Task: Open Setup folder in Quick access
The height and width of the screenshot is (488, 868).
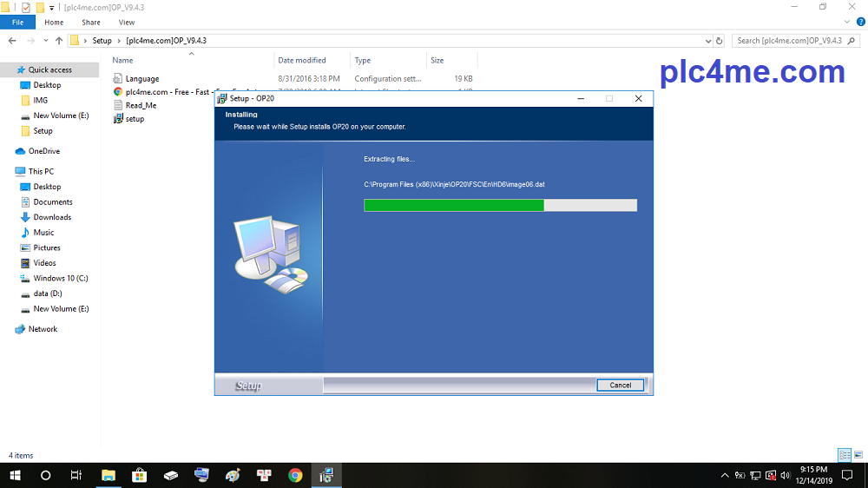Action: pyautogui.click(x=43, y=131)
